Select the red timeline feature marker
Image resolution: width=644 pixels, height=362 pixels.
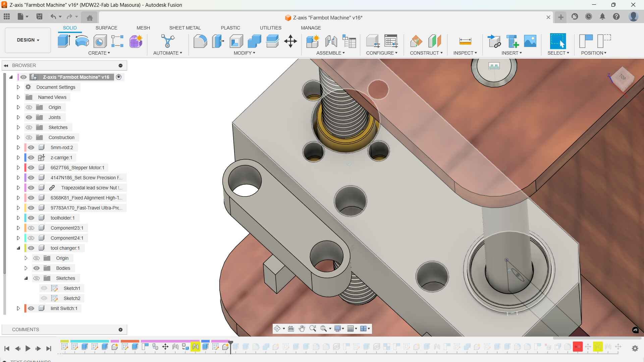coord(578,347)
